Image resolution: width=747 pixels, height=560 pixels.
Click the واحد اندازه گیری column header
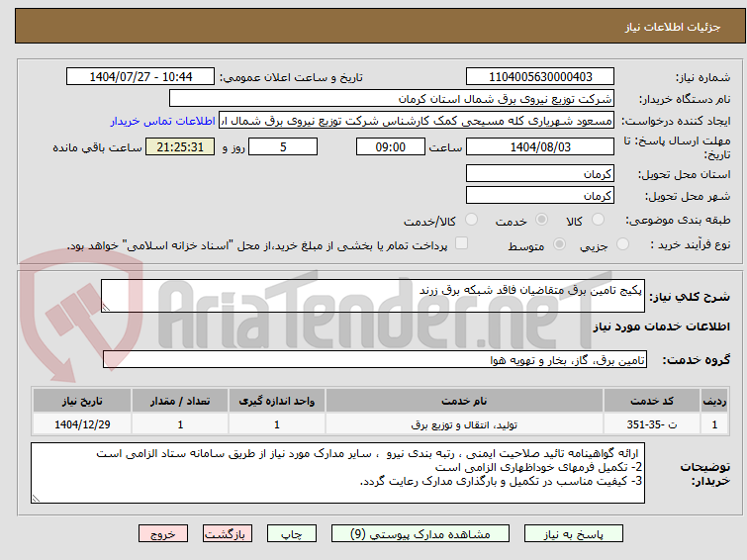tap(277, 401)
